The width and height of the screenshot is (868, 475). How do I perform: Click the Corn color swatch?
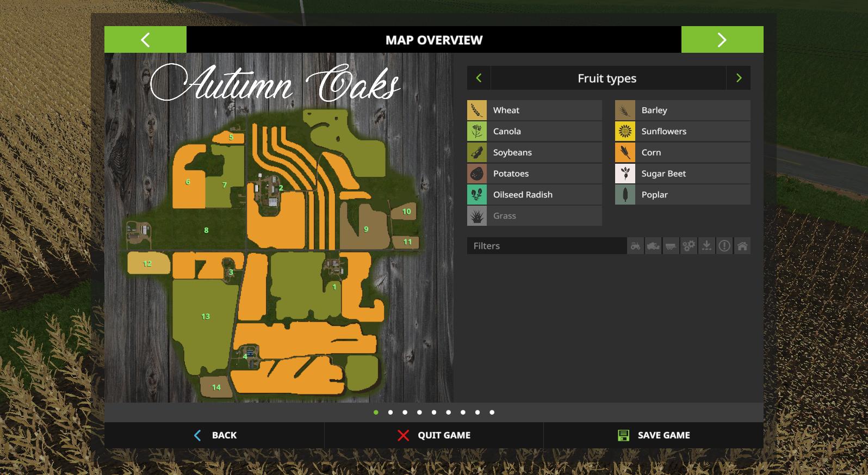pos(625,152)
